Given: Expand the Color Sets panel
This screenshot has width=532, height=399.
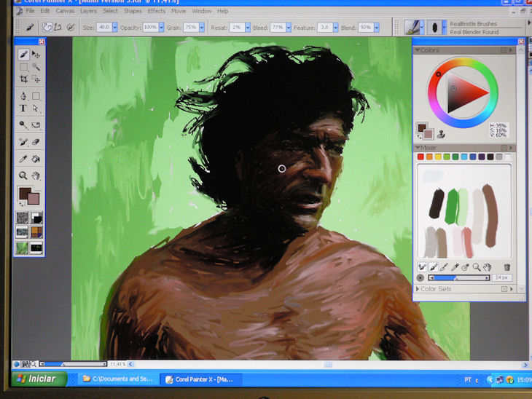Looking at the screenshot, I should (418, 289).
